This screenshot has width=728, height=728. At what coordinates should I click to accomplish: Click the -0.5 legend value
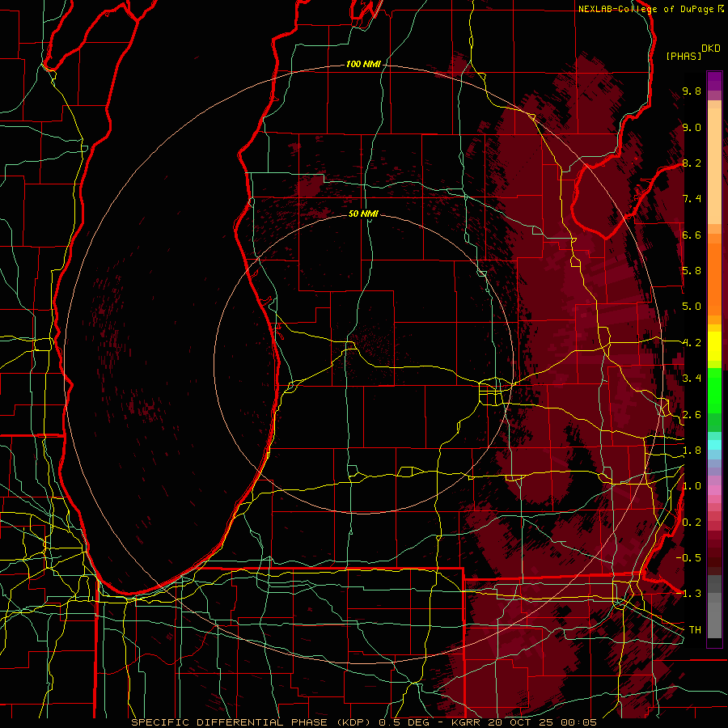690,558
